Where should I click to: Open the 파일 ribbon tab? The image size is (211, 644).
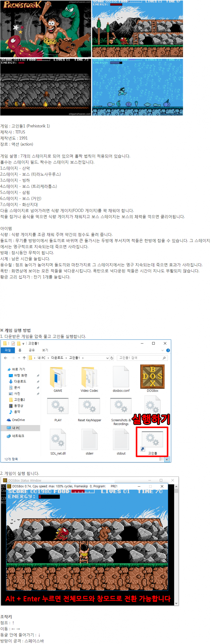(8, 350)
